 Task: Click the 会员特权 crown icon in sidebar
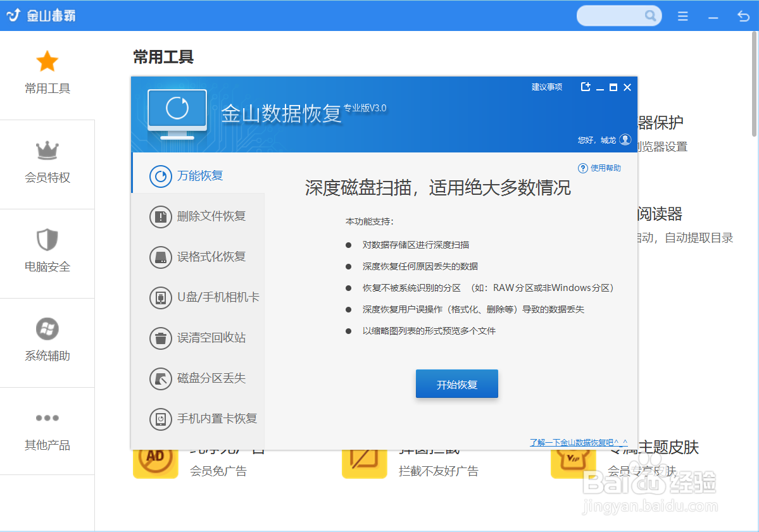tap(47, 152)
